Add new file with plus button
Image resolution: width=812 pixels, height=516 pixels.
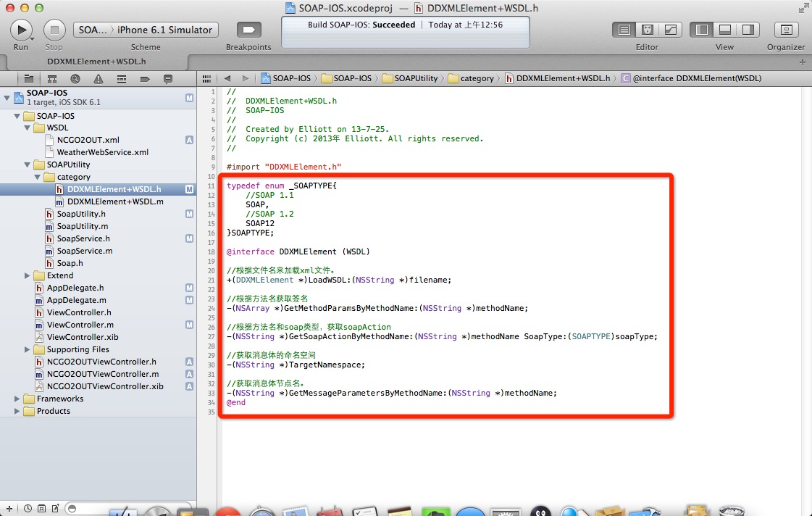click(9, 509)
